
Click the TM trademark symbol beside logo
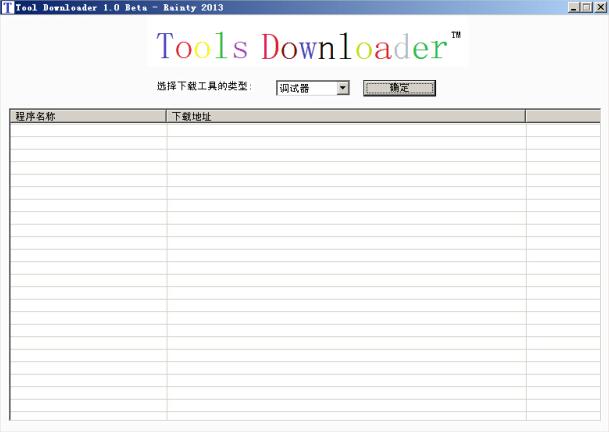coord(456,35)
